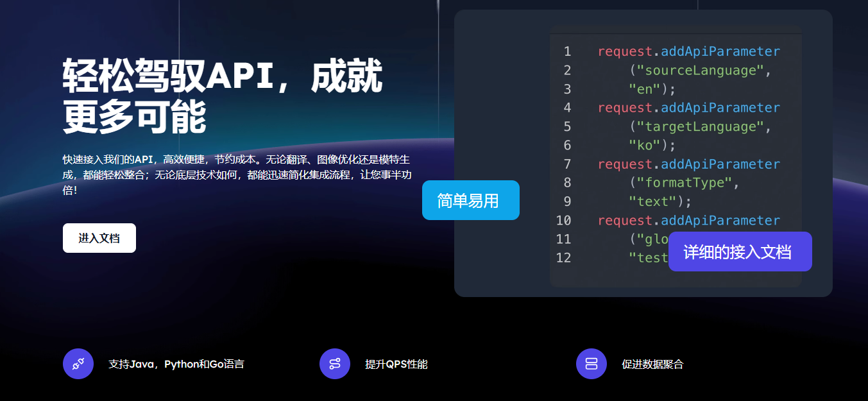Click the QPS performance circle icon

(335, 364)
